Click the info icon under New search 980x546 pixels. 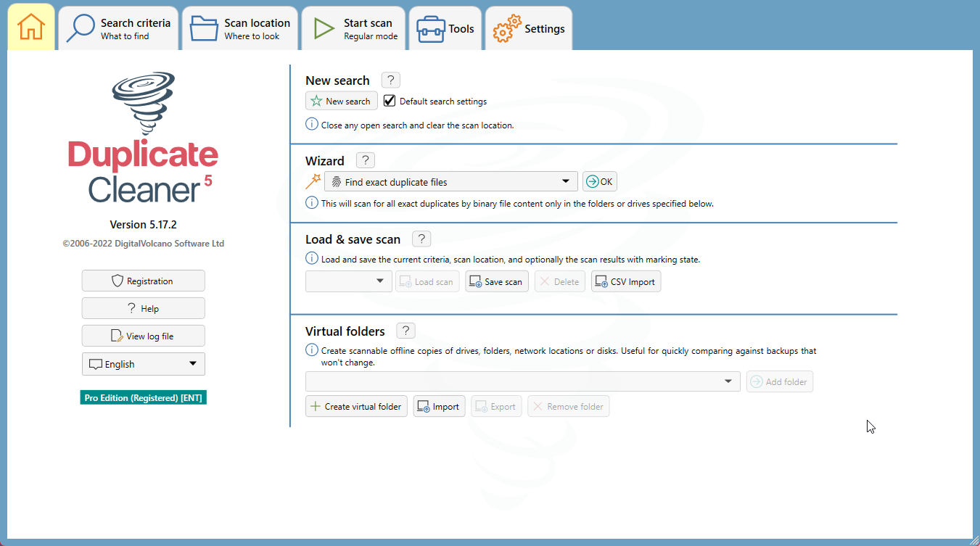[x=312, y=125]
